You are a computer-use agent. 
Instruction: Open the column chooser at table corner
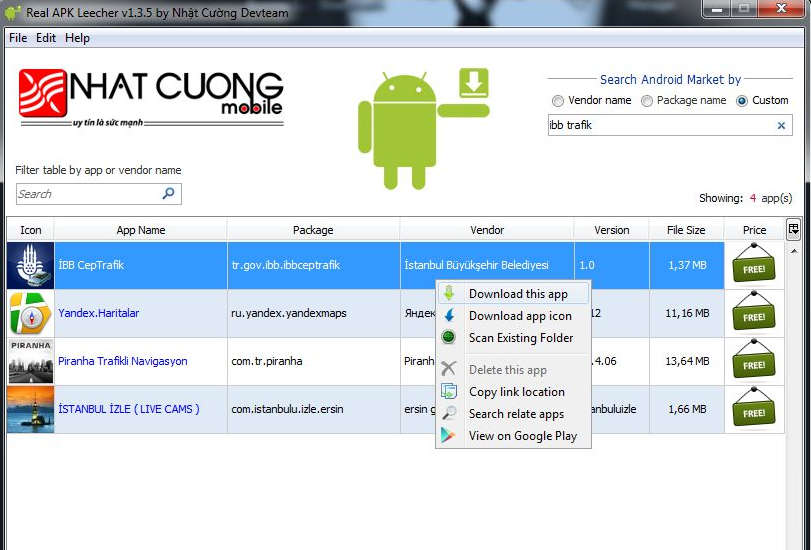coord(794,229)
